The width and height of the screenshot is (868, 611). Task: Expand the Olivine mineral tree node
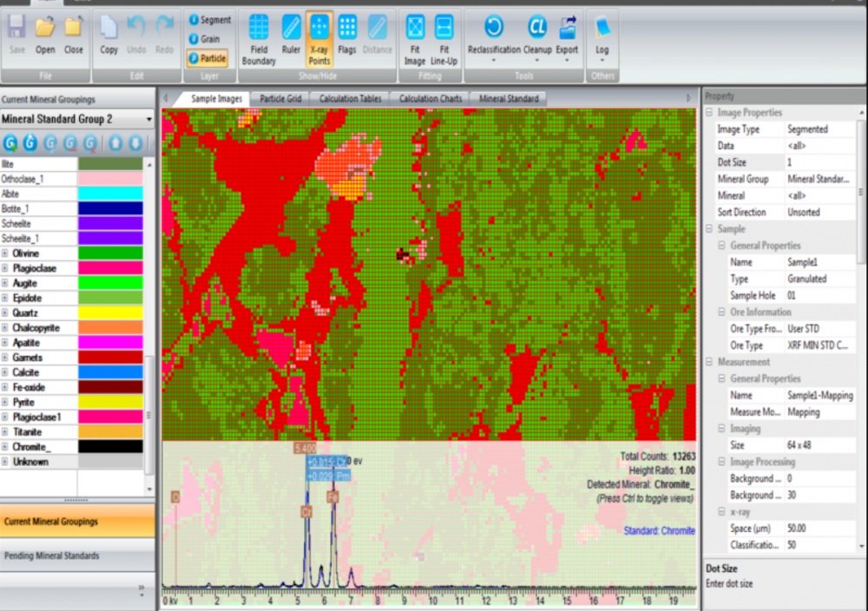point(5,253)
